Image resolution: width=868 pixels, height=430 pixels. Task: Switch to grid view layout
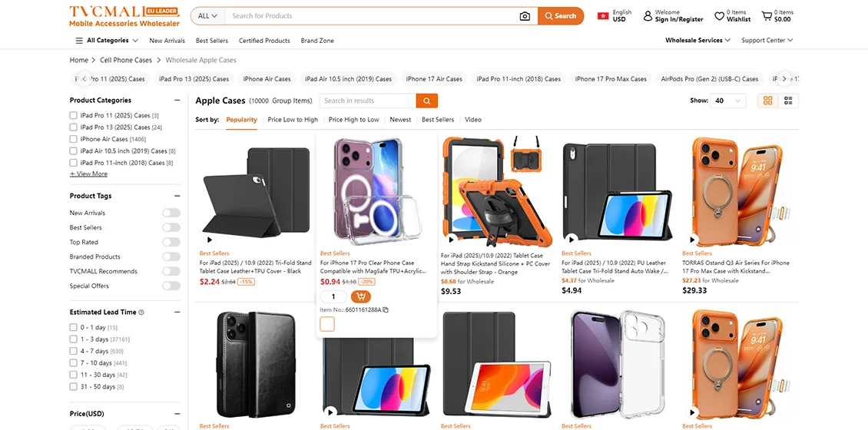767,101
